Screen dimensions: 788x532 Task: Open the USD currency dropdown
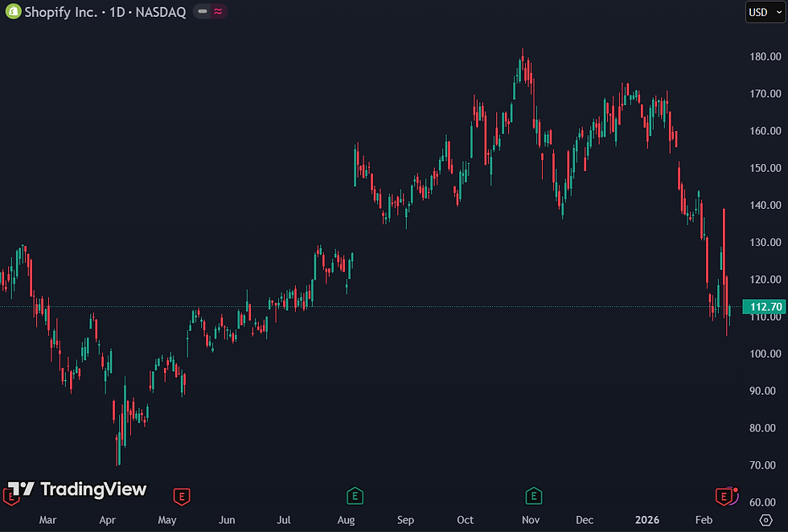tap(765, 12)
